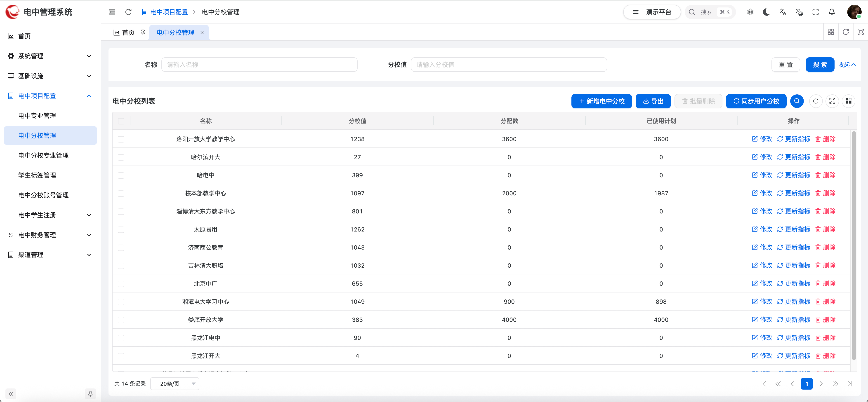Click the 新增电中分校 button
The width and height of the screenshot is (868, 402).
pyautogui.click(x=601, y=101)
